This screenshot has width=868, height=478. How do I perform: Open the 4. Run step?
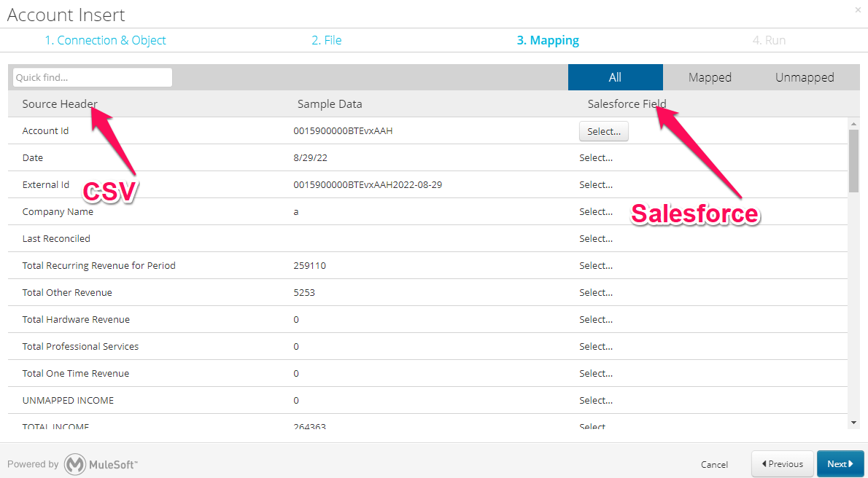coord(769,40)
